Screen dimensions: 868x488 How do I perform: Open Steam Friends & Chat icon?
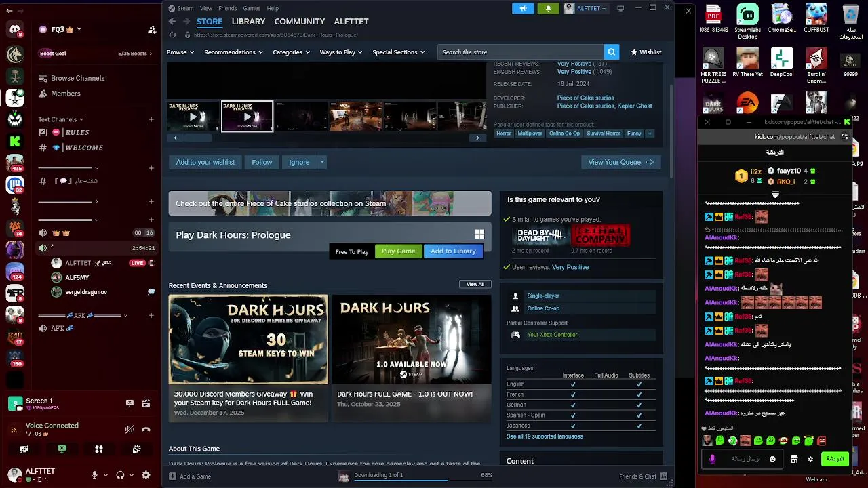663,476
